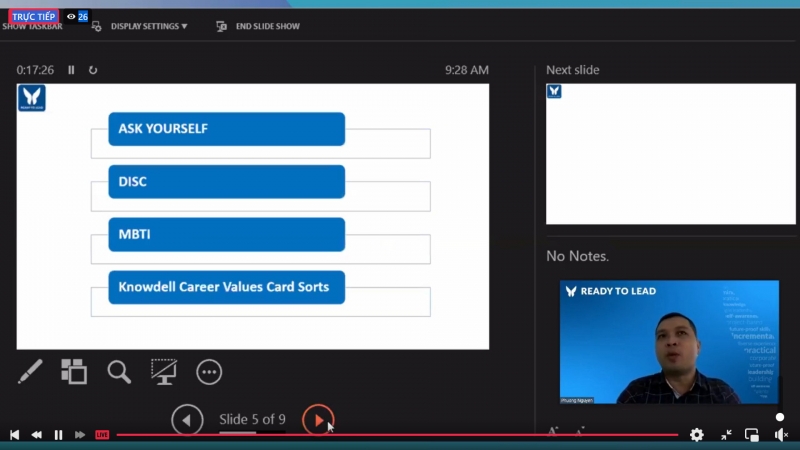800x450 pixels.
Task: Go back to previous slide arrow
Action: point(187,420)
